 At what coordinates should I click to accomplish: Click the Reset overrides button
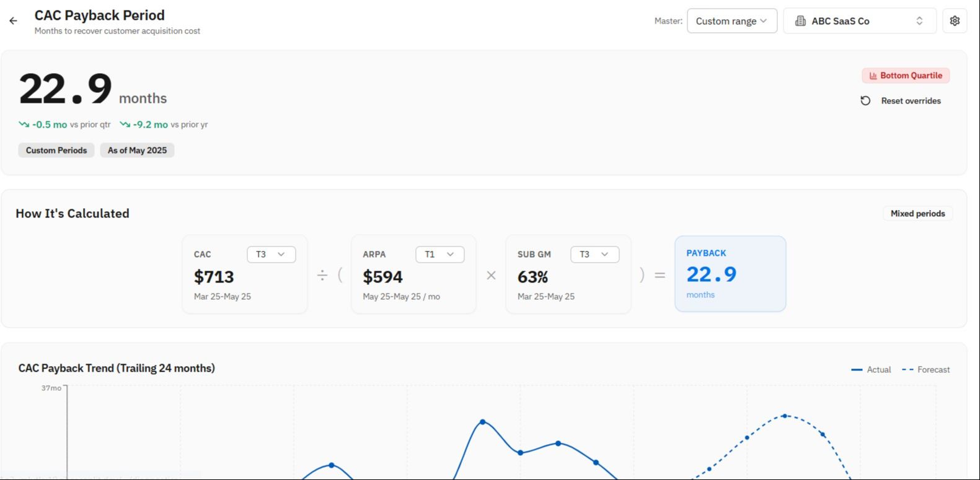[901, 101]
